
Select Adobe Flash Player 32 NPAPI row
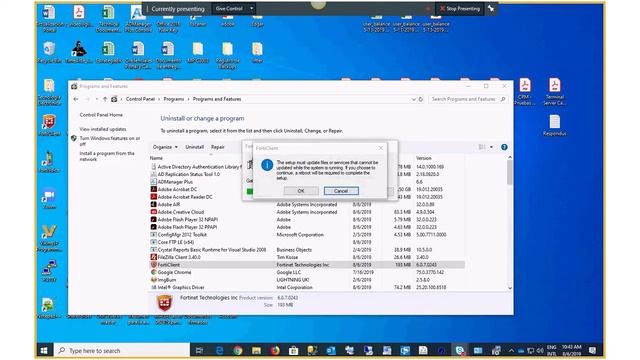pyautogui.click(x=307, y=220)
